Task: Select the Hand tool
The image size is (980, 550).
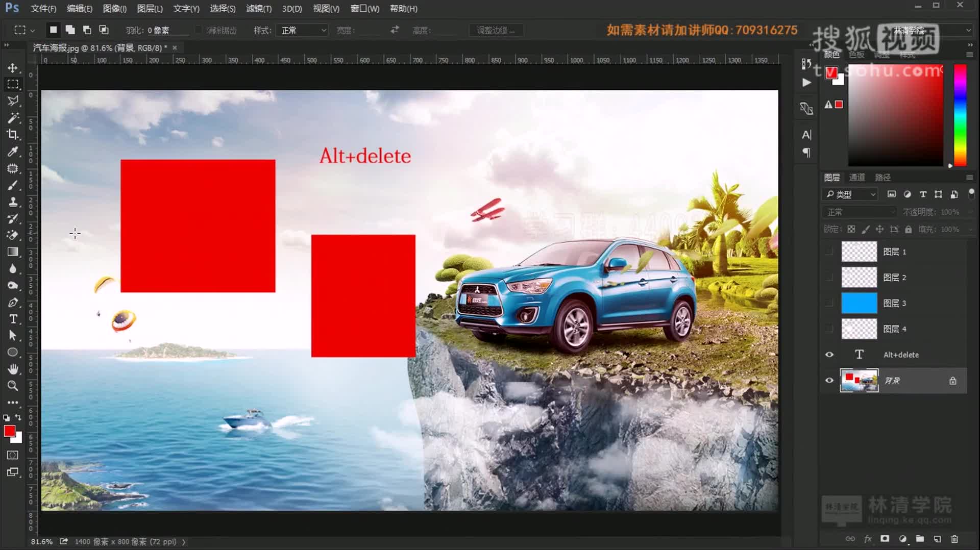Action: (x=13, y=369)
